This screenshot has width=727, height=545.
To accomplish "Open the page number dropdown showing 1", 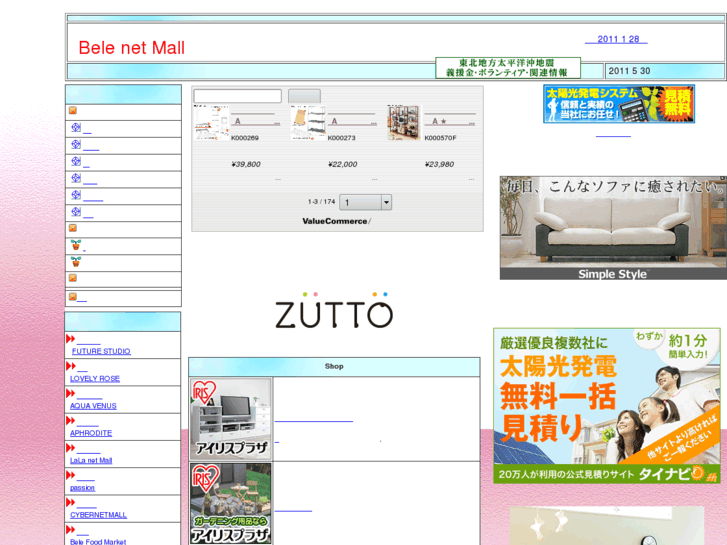I will 365,202.
